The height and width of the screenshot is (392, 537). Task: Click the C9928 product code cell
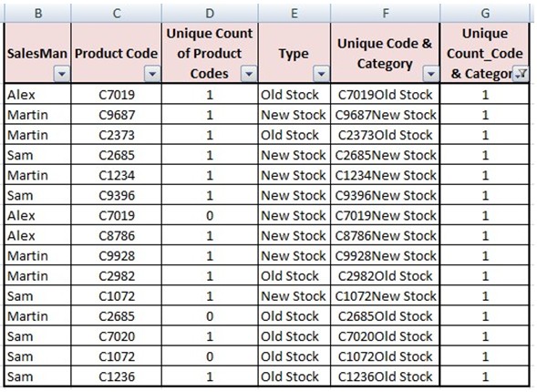pyautogui.click(x=117, y=256)
